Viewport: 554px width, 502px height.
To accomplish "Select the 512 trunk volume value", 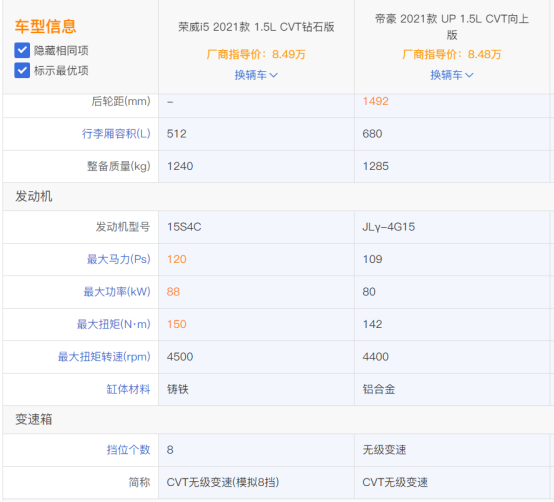I will 177,134.
